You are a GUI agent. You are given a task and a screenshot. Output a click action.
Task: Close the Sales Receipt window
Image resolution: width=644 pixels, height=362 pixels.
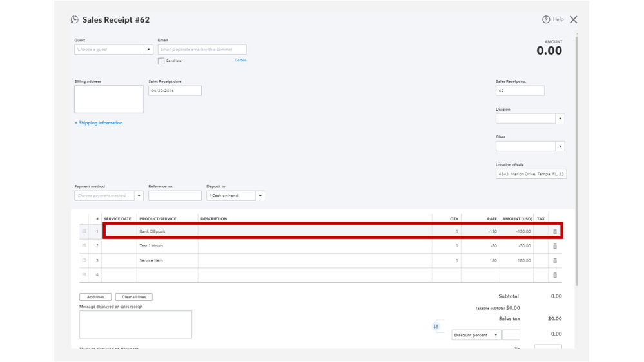pos(573,20)
